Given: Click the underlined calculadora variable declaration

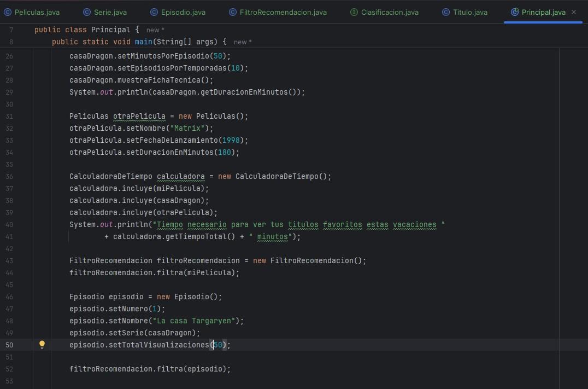Looking at the screenshot, I should pos(181,176).
